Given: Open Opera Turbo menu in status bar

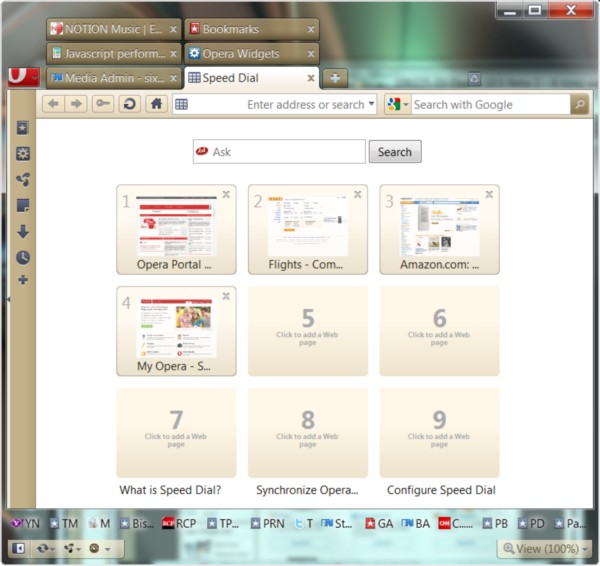Looking at the screenshot, I should (99, 548).
